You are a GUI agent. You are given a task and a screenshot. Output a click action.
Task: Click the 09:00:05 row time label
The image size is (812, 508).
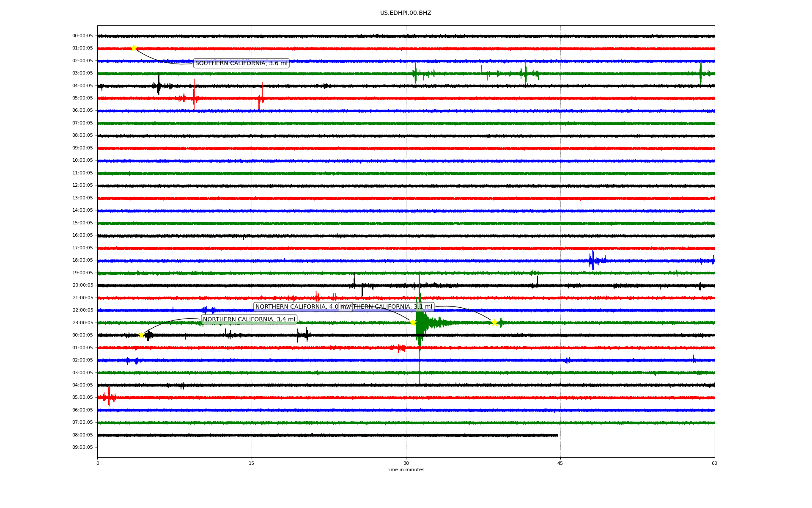[82, 447]
